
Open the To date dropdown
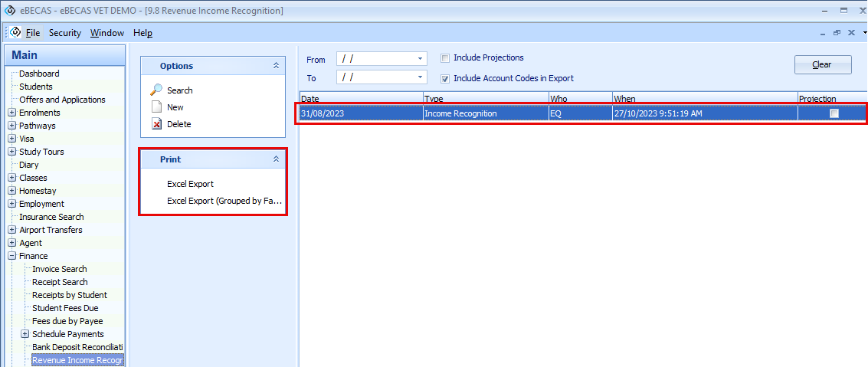click(421, 78)
